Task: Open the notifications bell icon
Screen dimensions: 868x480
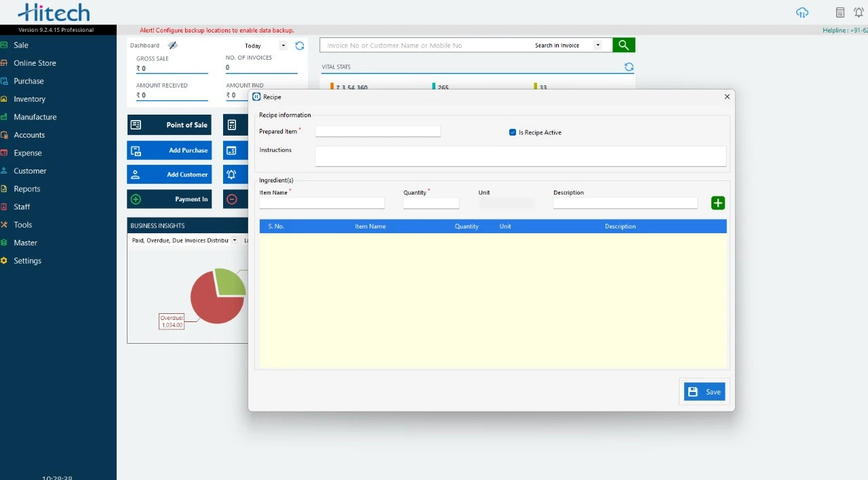Action: (x=859, y=13)
